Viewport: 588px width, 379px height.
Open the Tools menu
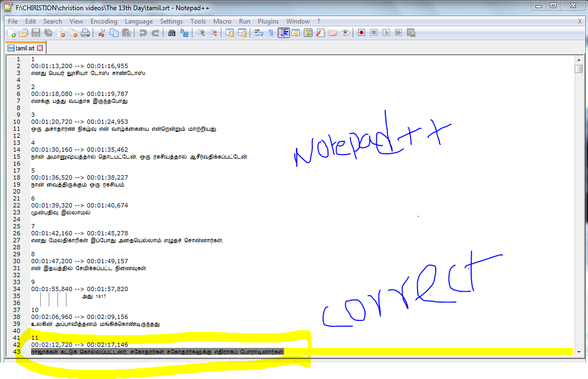[198, 21]
